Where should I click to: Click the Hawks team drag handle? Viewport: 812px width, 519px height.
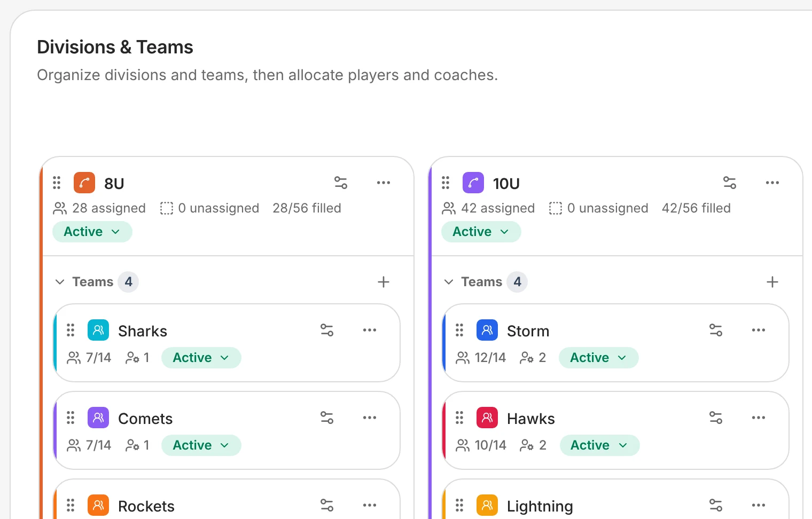(x=459, y=418)
